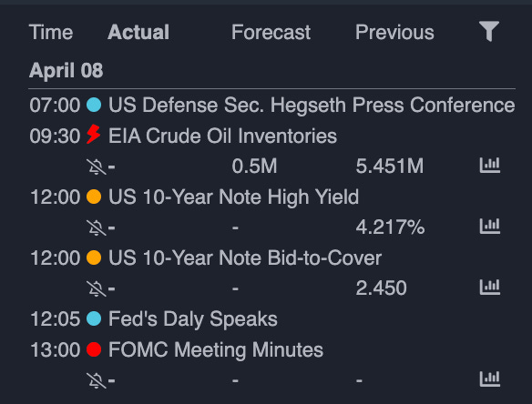Open chart for 10-Year Note Bid-to-Cover
This screenshot has width=532, height=404.
click(489, 287)
